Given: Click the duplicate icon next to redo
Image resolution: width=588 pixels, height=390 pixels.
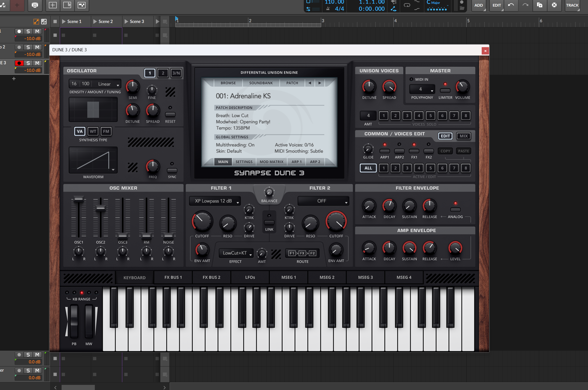Looking at the screenshot, I should [540, 5].
